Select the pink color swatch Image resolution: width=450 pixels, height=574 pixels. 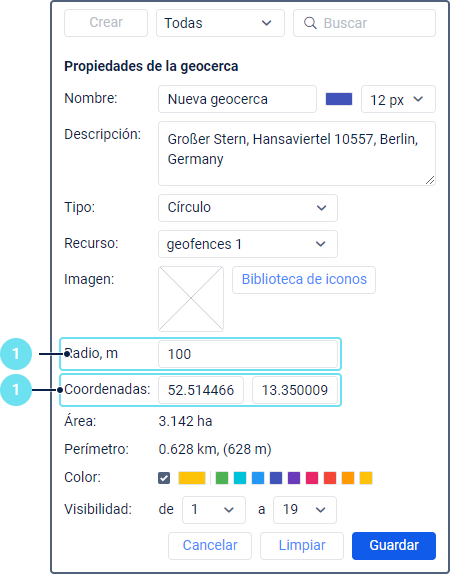[x=312, y=478]
